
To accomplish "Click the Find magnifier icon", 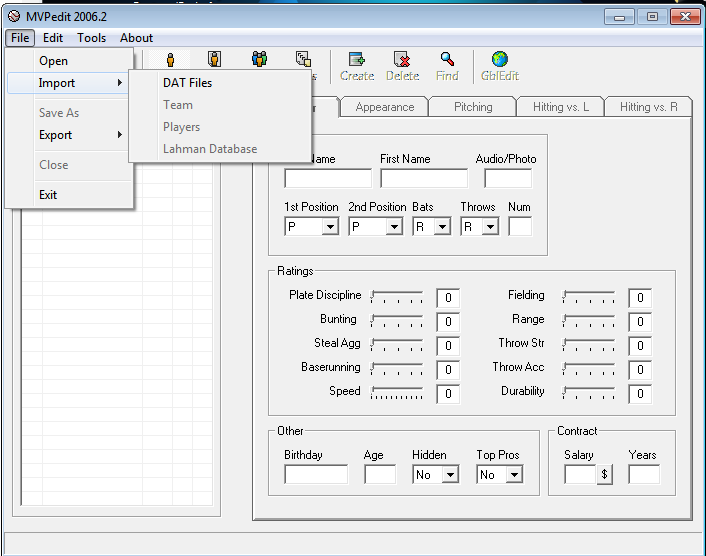I will tap(447, 59).
